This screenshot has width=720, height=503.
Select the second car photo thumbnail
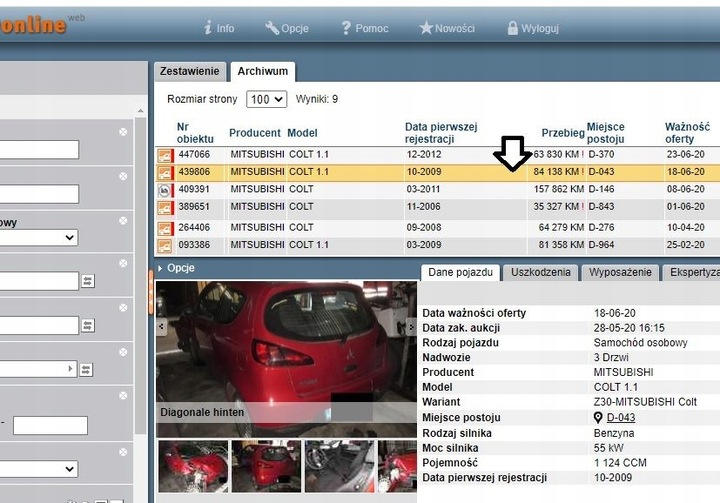[266, 465]
